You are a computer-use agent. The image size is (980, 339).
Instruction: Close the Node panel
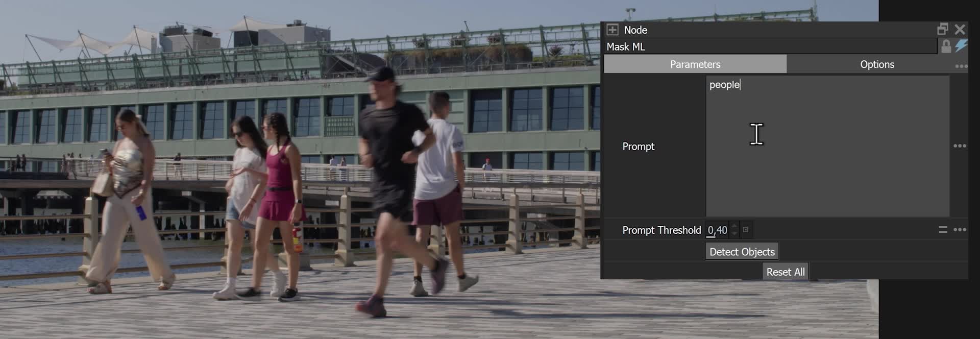[x=960, y=29]
